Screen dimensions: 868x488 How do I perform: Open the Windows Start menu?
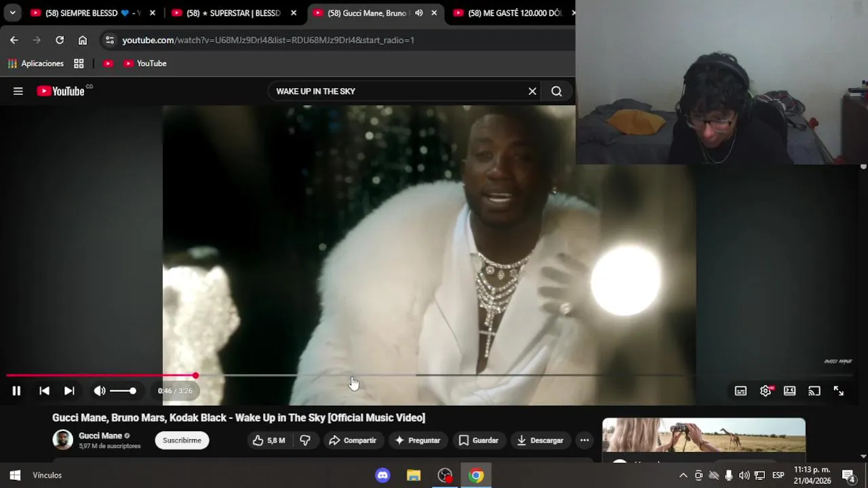[x=15, y=475]
